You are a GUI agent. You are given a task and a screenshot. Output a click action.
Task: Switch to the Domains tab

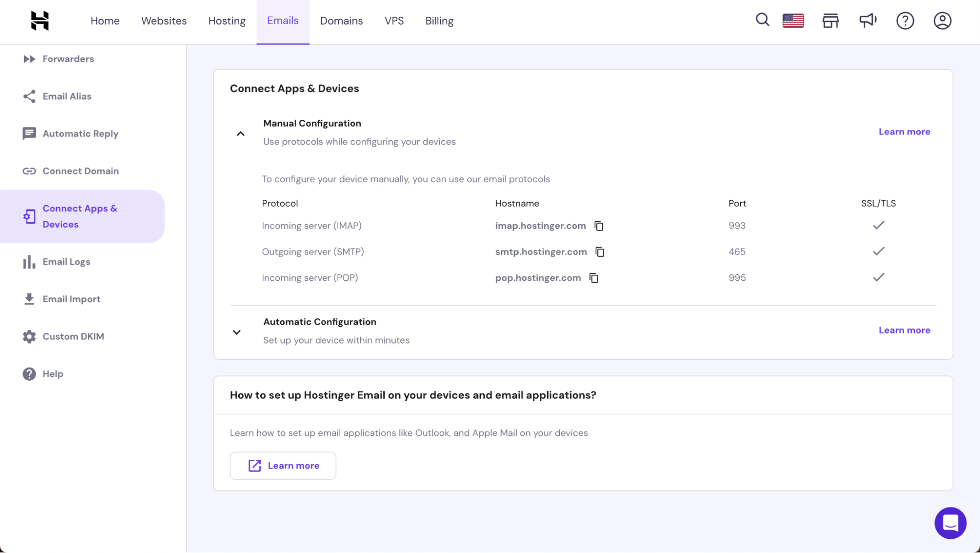341,21
